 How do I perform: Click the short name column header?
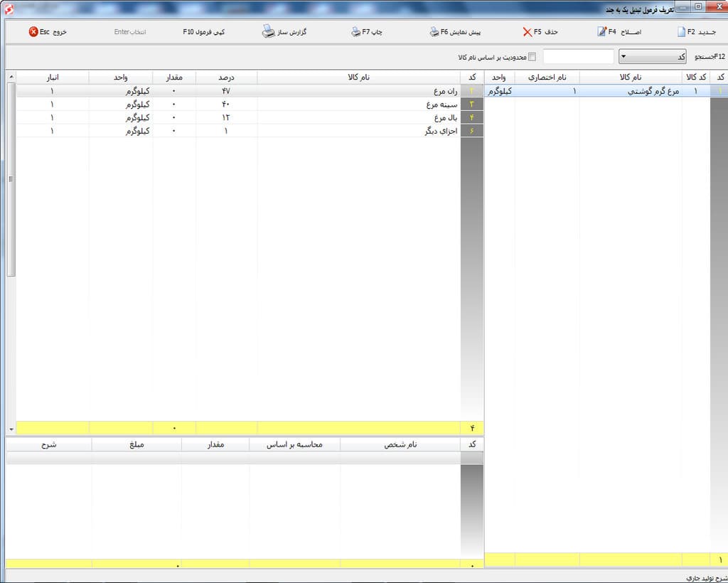[547, 77]
